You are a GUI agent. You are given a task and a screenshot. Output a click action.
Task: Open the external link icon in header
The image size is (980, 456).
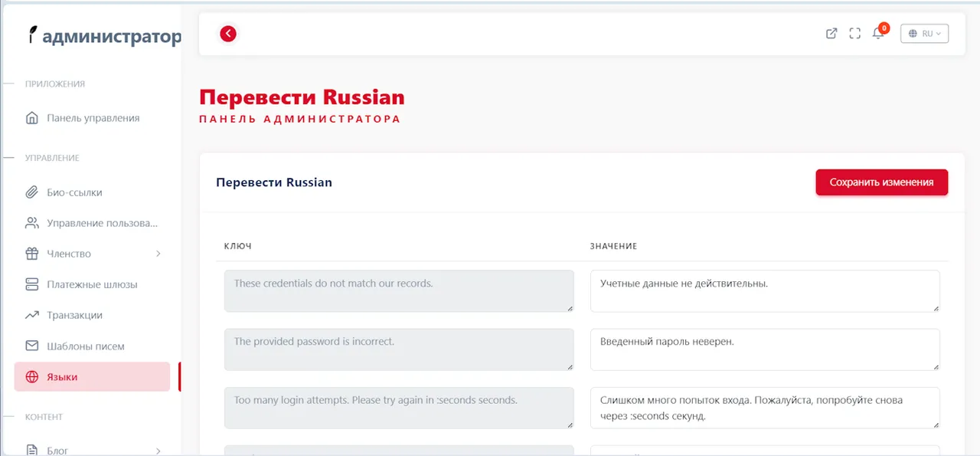click(x=831, y=34)
